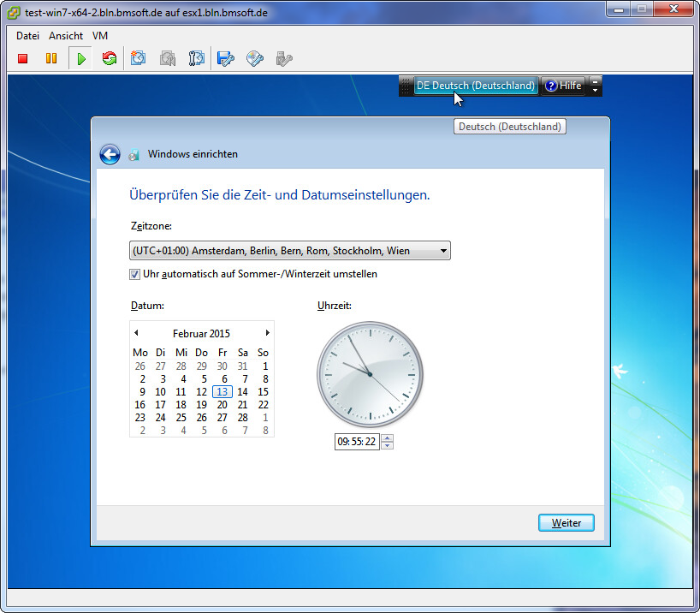Click the Windows einrichten setup icon
The width and height of the screenshot is (700, 613).
tap(133, 155)
